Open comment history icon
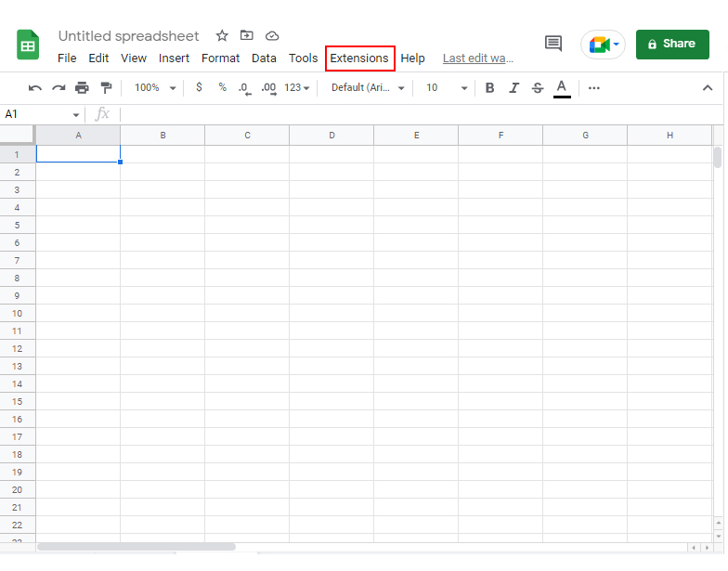Screen dimensions: 728x571 (553, 44)
